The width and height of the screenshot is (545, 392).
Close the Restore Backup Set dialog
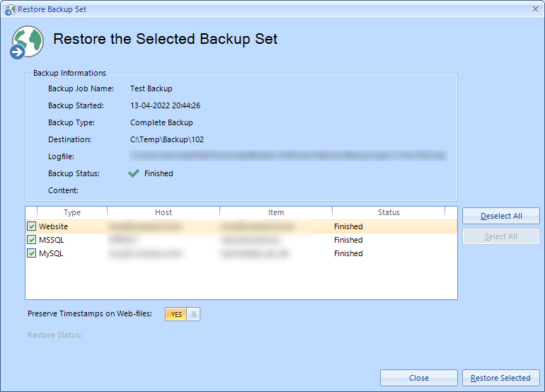click(x=535, y=9)
